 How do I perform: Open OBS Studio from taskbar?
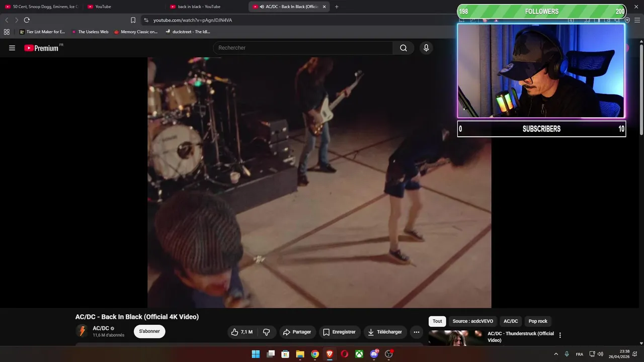click(389, 354)
